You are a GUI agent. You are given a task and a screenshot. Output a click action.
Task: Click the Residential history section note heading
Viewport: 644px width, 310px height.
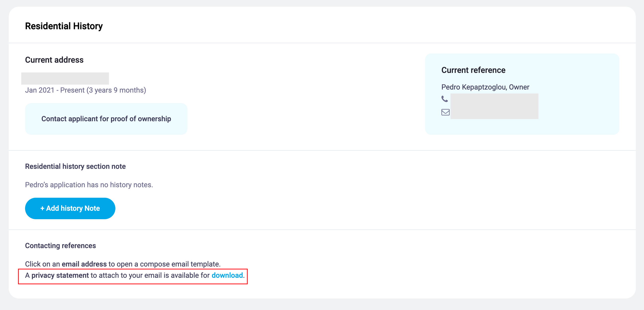pos(75,166)
